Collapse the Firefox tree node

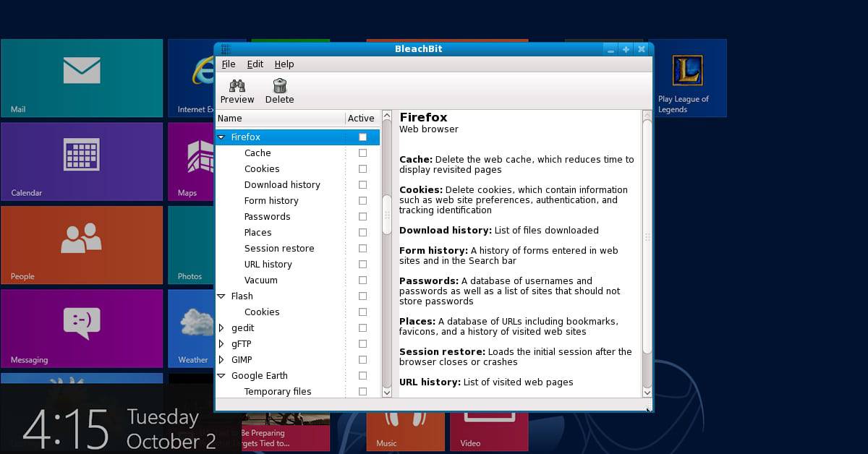[221, 137]
